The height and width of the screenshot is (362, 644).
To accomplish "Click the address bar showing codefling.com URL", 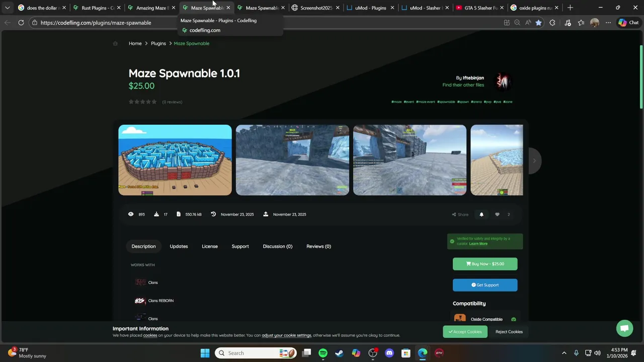I will pyautogui.click(x=96, y=23).
